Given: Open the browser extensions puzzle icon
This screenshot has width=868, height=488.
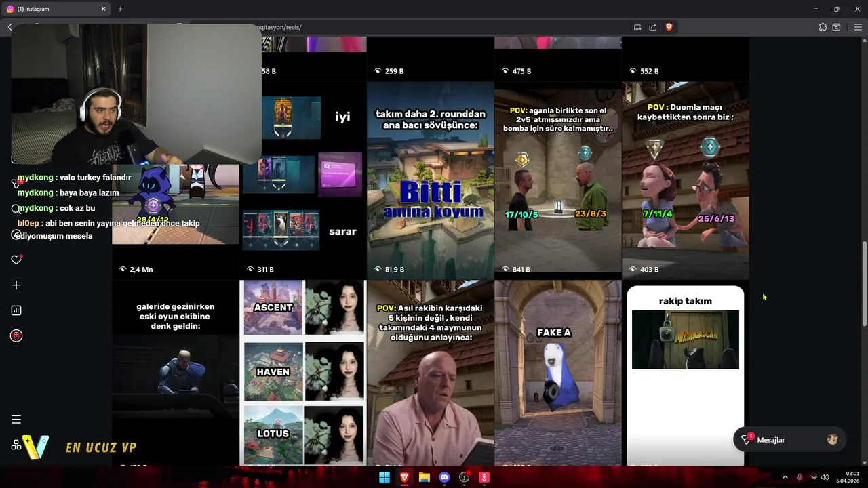Looking at the screenshot, I should pyautogui.click(x=823, y=27).
